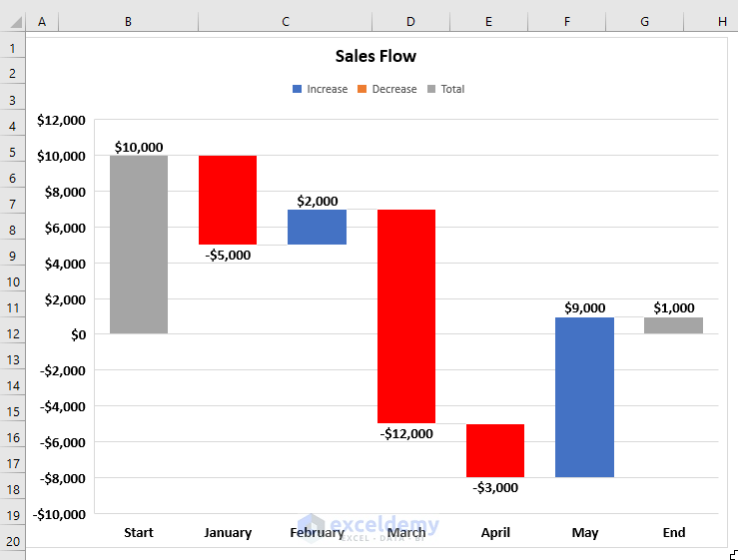
Task: Click the blue May bar
Action: click(x=584, y=396)
